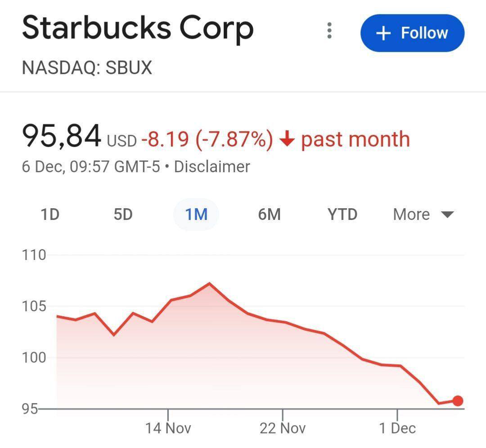Click the red down arrow indicator

point(287,139)
